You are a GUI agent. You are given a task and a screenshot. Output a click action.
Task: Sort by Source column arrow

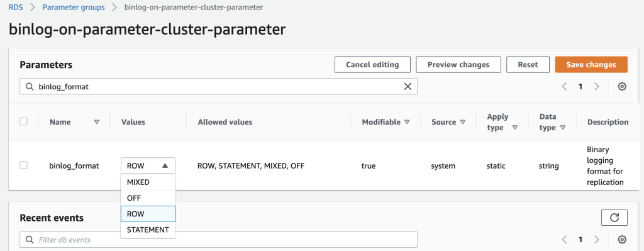[462, 122]
